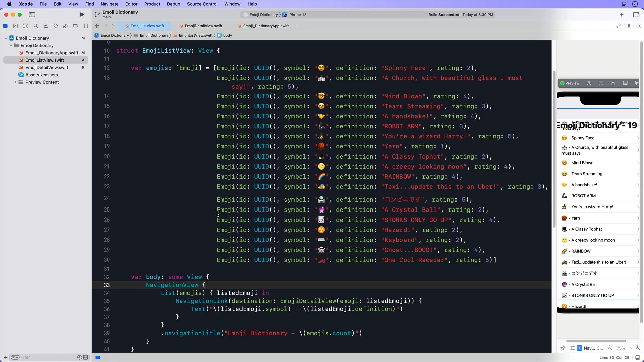Open the Find navigator magnifier icon
The height and width of the screenshot is (362, 644).
tap(36, 26)
